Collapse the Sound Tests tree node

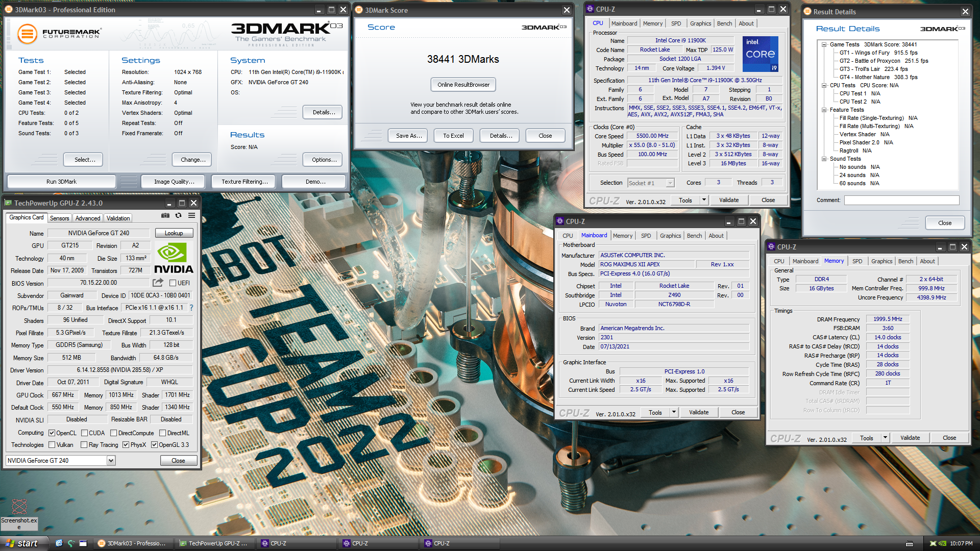pos(824,159)
